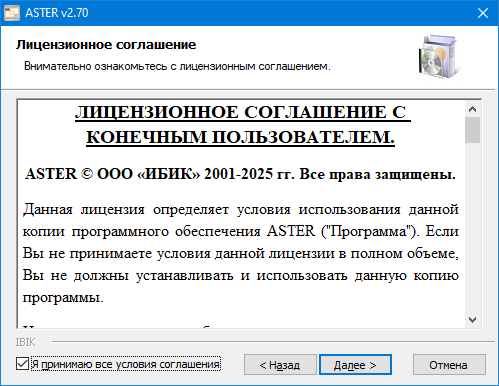Click the heading line КОНЕЧНЫМ ПОЛЬЗОВАТЕЛЕМ.
499x386 pixels.
[240, 137]
